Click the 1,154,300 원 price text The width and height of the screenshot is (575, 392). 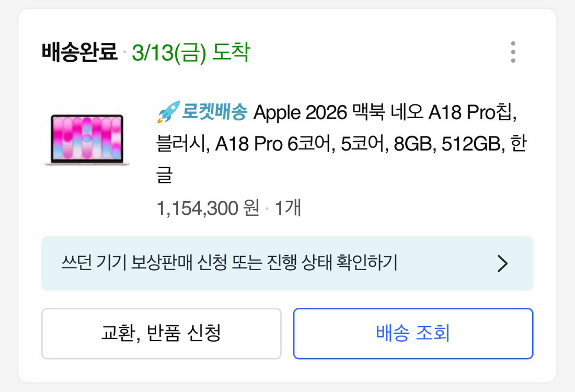[x=208, y=207]
